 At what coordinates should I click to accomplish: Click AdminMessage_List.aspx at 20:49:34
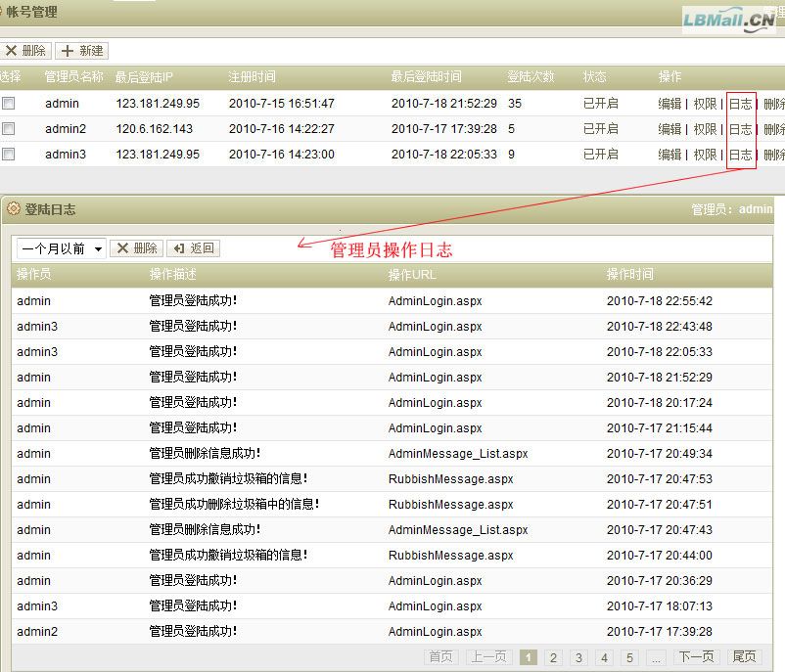[458, 453]
